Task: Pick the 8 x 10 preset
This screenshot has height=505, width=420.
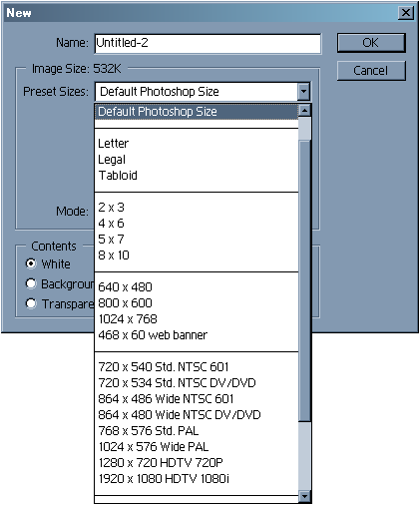Action: coord(197,255)
